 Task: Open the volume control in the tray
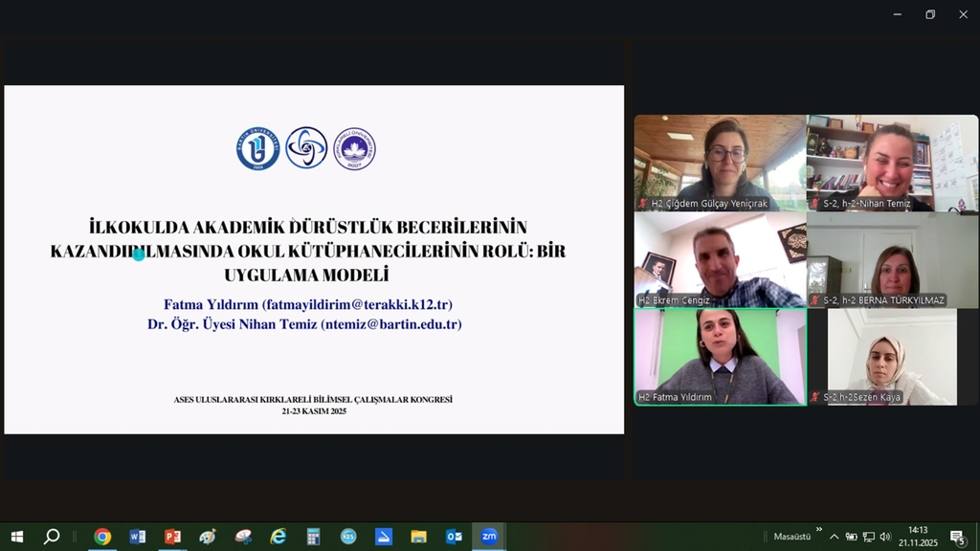click(885, 537)
